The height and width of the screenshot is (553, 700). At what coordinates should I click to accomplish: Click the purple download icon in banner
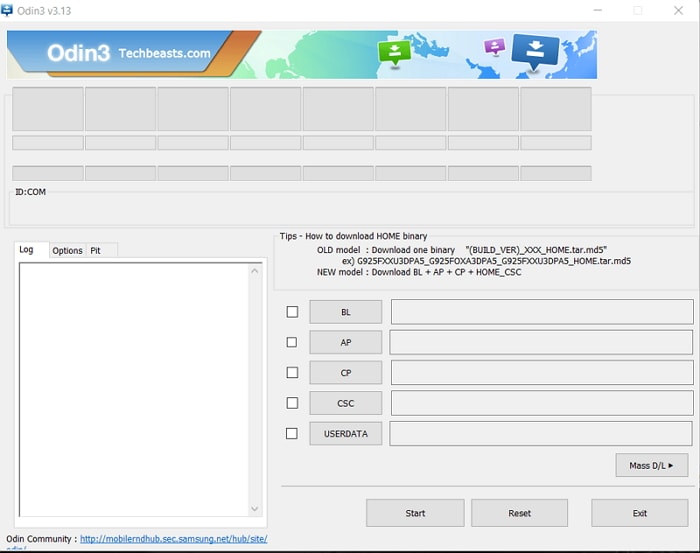coord(494,47)
